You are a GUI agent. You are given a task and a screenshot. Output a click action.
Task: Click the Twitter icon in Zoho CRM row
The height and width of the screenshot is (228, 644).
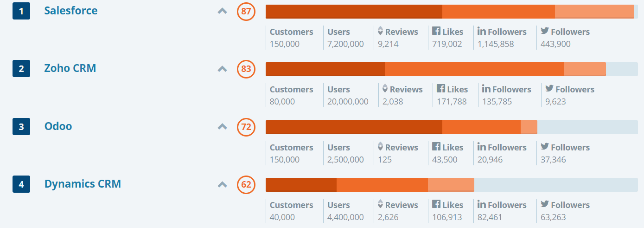tap(549, 89)
